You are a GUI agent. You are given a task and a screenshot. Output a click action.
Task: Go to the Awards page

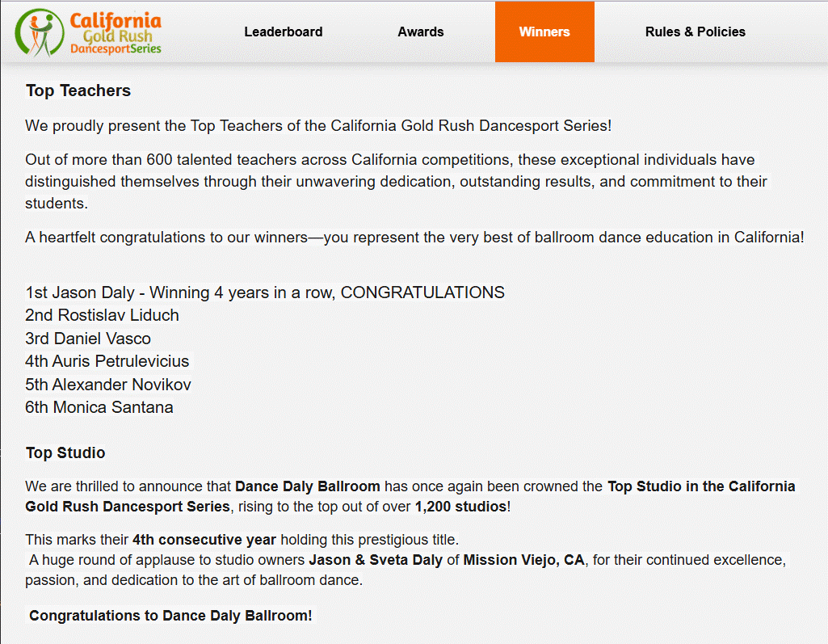(421, 32)
